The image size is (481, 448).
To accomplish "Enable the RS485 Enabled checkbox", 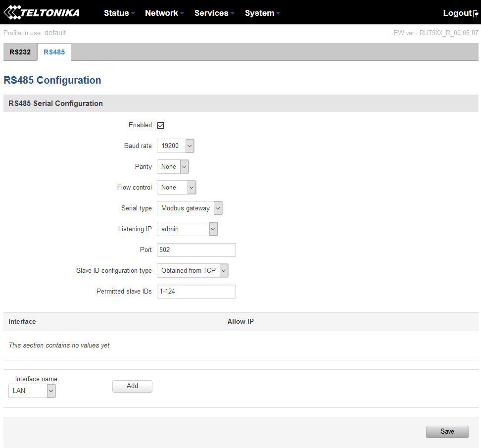I will coord(160,125).
